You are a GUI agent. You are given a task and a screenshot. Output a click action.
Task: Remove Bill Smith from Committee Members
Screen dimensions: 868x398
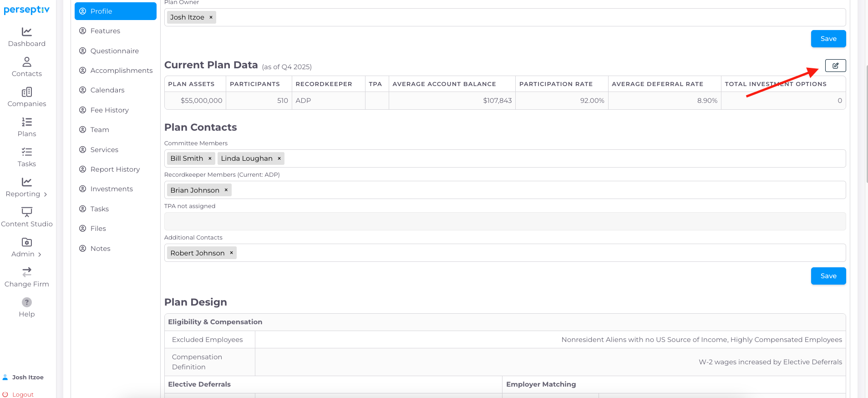tap(210, 158)
